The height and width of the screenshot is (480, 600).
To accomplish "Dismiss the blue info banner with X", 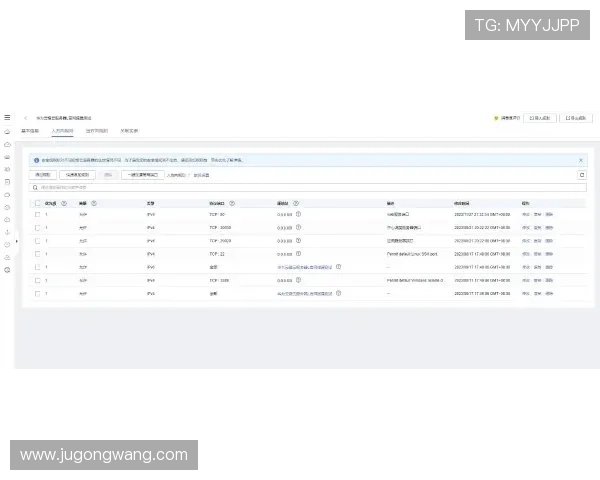I will [x=581, y=159].
